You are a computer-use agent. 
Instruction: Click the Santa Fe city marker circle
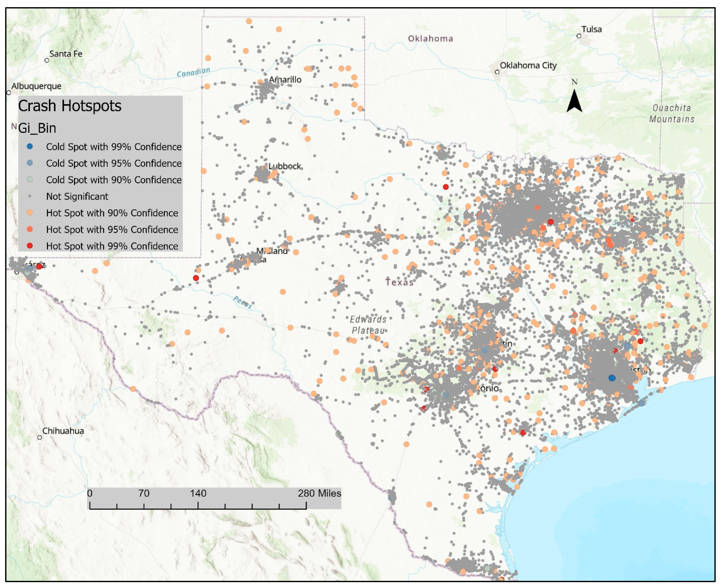pos(47,60)
